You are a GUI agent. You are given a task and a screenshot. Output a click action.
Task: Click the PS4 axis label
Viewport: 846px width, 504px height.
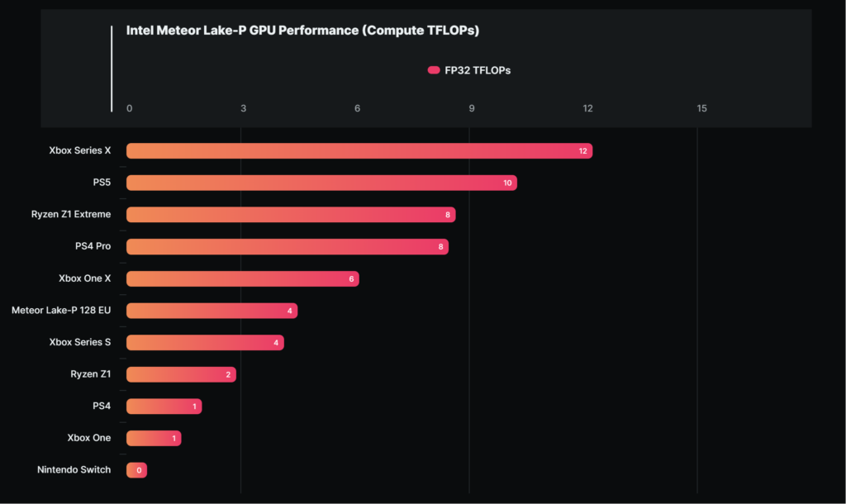(102, 406)
